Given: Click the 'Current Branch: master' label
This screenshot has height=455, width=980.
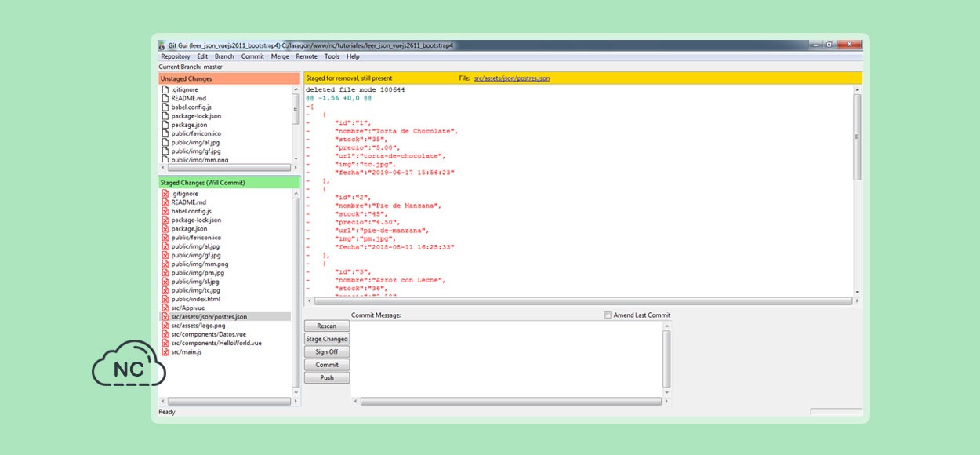Looking at the screenshot, I should point(191,67).
